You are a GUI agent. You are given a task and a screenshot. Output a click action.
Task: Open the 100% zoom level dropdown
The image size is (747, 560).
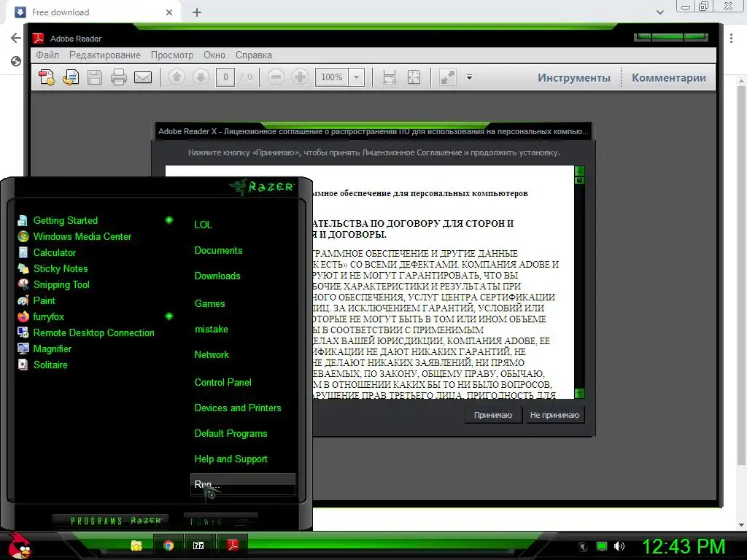(x=356, y=77)
